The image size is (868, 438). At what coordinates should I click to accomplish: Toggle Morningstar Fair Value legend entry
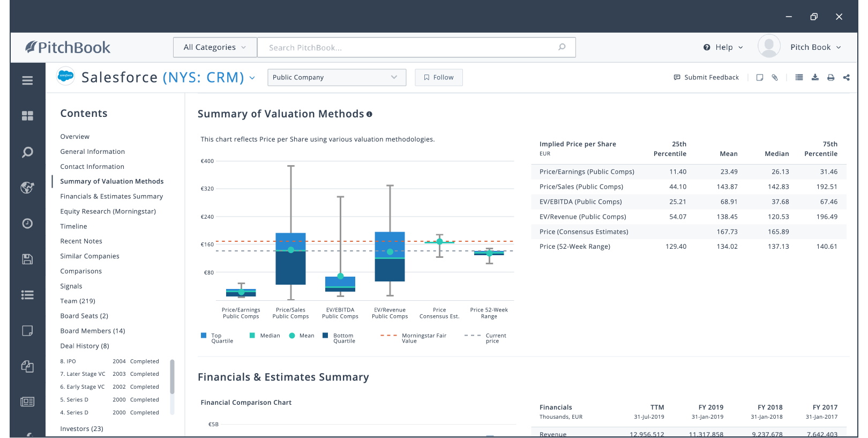tap(413, 338)
